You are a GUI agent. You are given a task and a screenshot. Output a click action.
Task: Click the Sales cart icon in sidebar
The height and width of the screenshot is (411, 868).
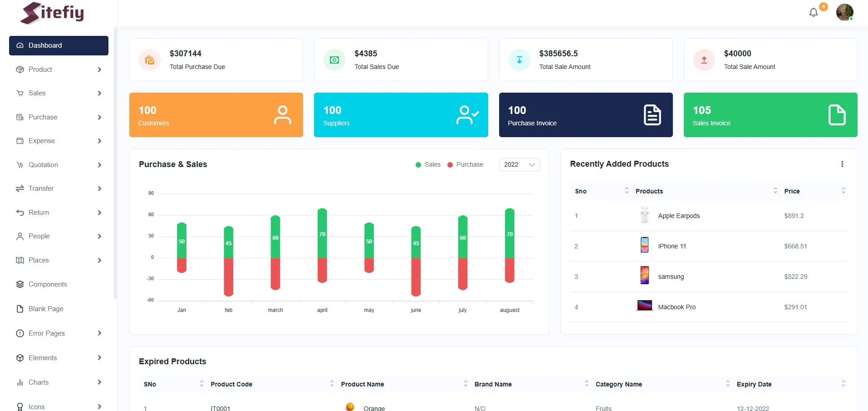(20, 93)
